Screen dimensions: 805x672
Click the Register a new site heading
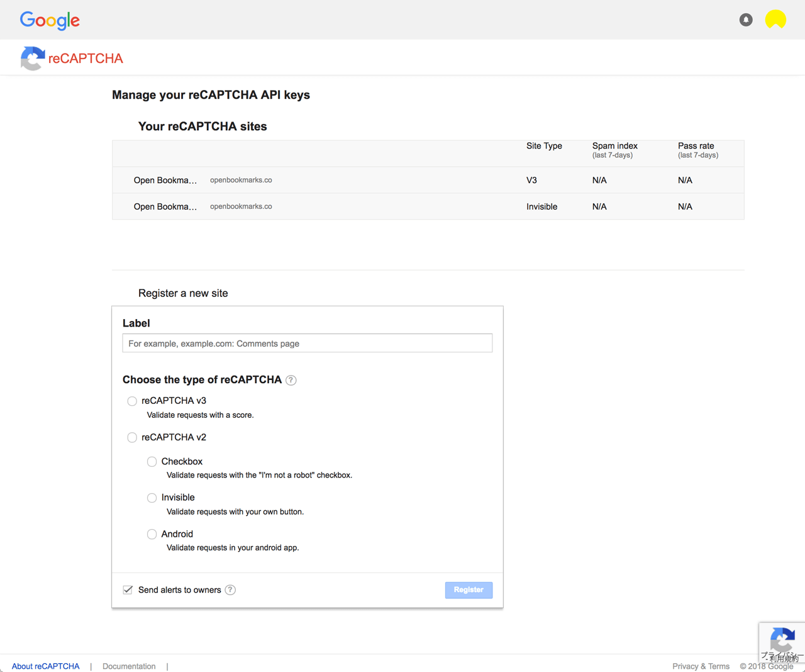tap(183, 293)
